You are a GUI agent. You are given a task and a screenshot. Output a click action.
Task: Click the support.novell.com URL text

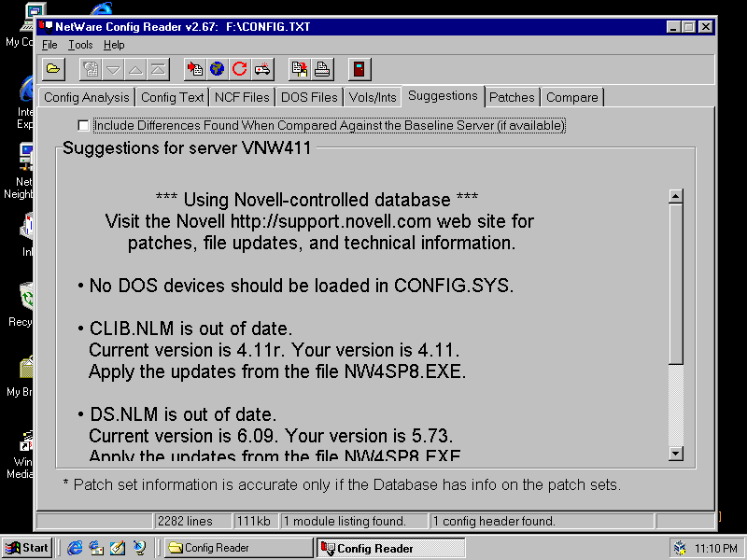(x=331, y=221)
